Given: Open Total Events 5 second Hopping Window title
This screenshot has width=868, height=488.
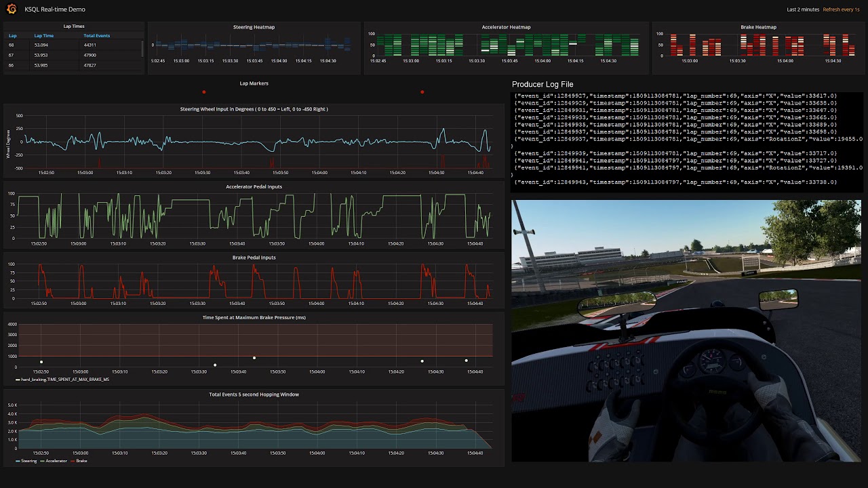Looking at the screenshot, I should (254, 394).
